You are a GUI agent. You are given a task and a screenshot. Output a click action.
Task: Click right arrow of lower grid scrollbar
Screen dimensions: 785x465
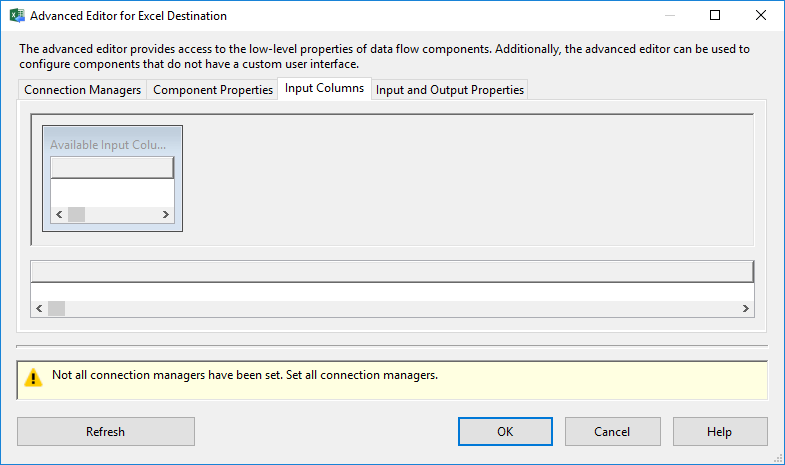click(745, 308)
